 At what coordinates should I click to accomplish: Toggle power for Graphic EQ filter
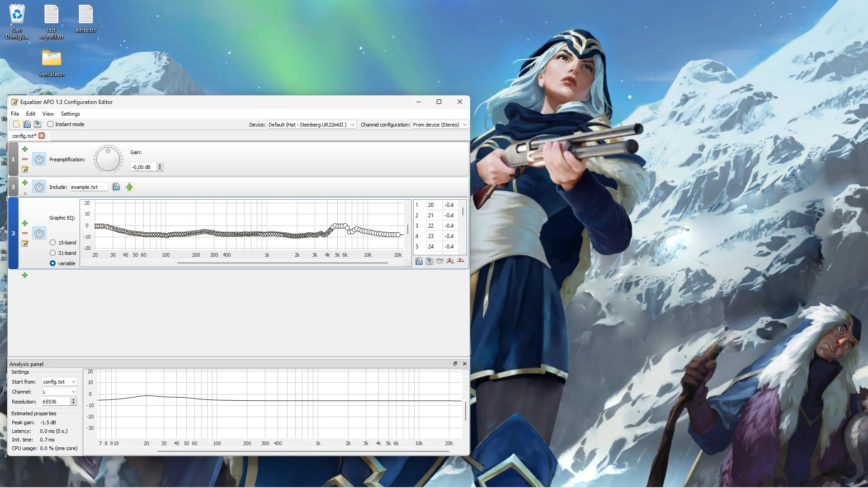tap(39, 233)
